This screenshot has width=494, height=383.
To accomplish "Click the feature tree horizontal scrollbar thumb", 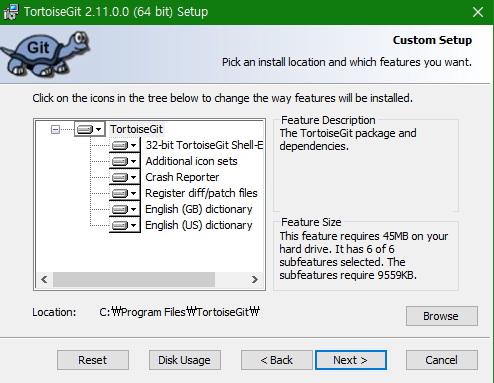I will pyautogui.click(x=134, y=279).
